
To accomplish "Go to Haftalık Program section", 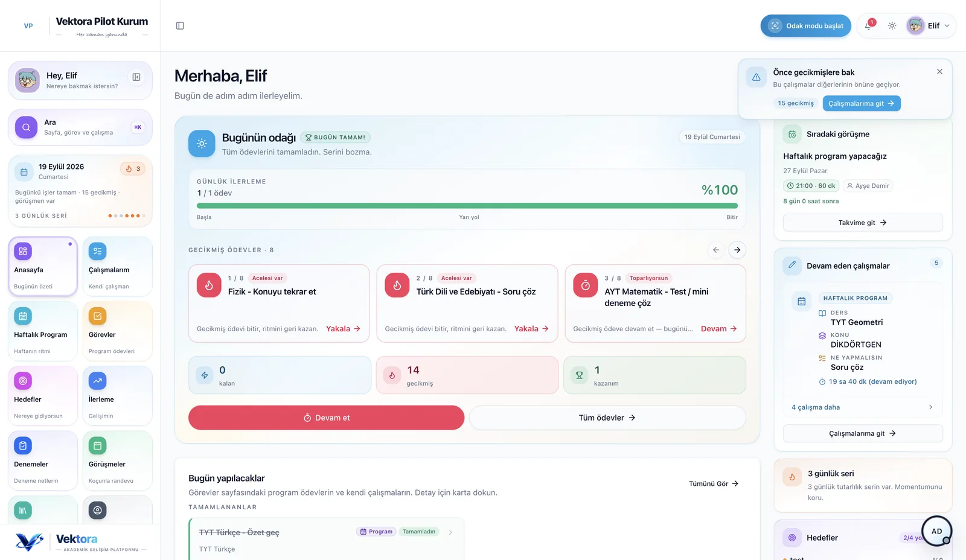I will tap(43, 331).
